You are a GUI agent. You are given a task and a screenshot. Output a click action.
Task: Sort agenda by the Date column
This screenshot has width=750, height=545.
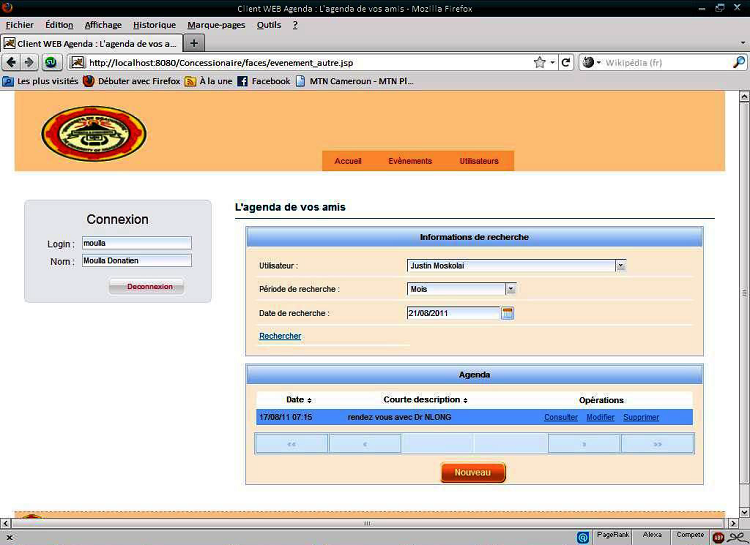[x=299, y=400]
